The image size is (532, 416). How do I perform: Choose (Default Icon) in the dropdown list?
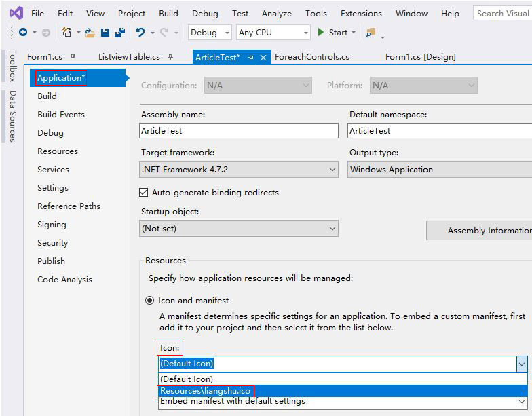pos(343,379)
